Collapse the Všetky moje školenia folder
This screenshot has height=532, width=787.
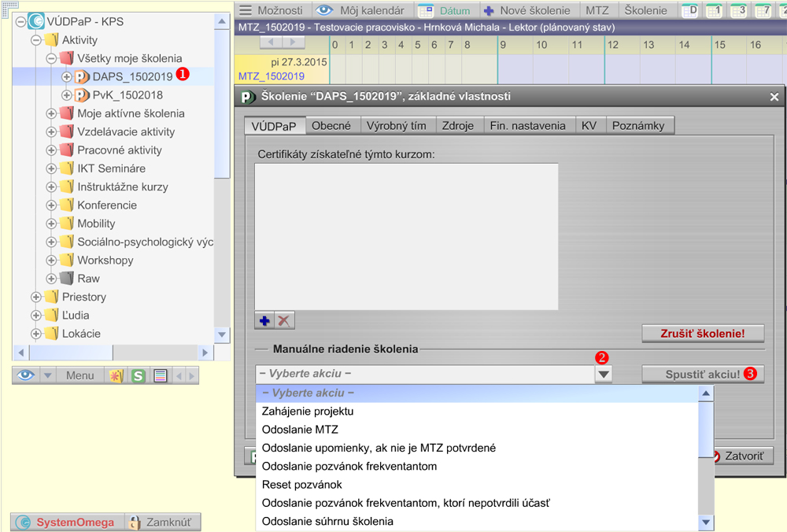pos(51,58)
